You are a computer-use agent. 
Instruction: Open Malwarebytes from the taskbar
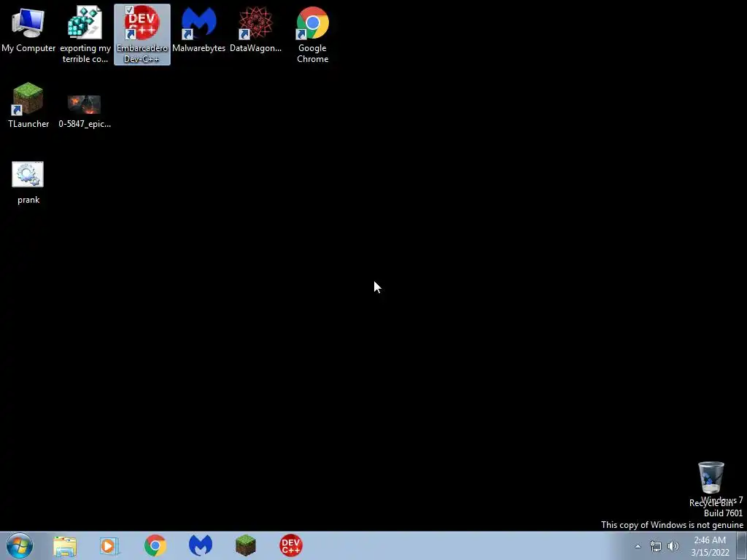201,545
